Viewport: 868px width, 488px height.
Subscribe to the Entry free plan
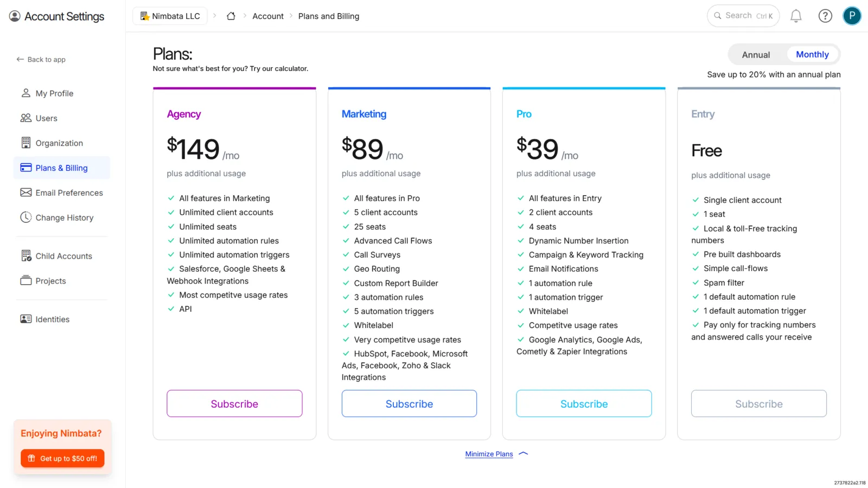pos(759,403)
